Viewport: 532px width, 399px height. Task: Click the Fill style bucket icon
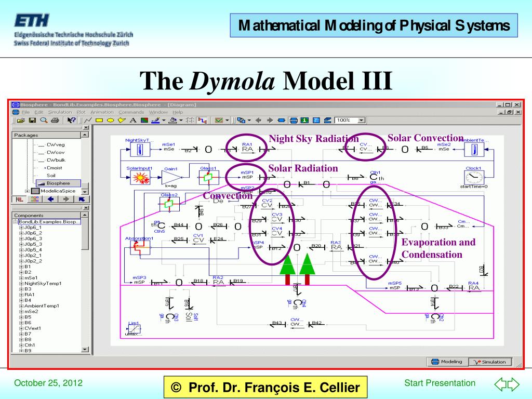172,120
